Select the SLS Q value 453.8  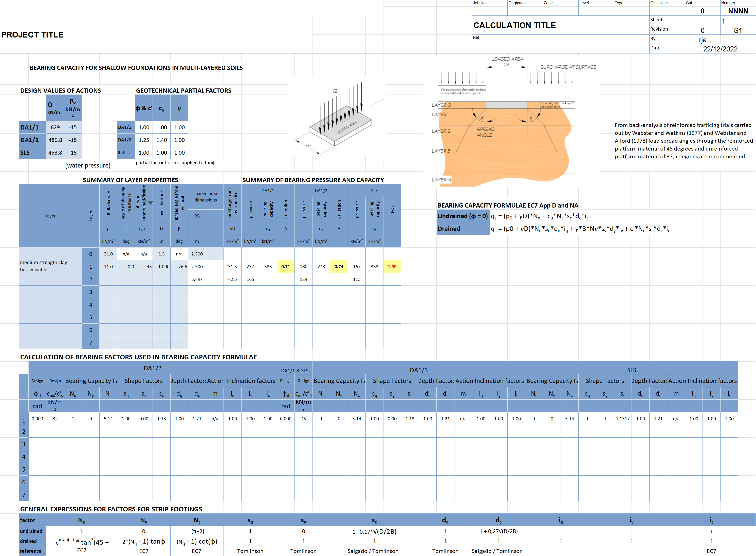(55, 153)
